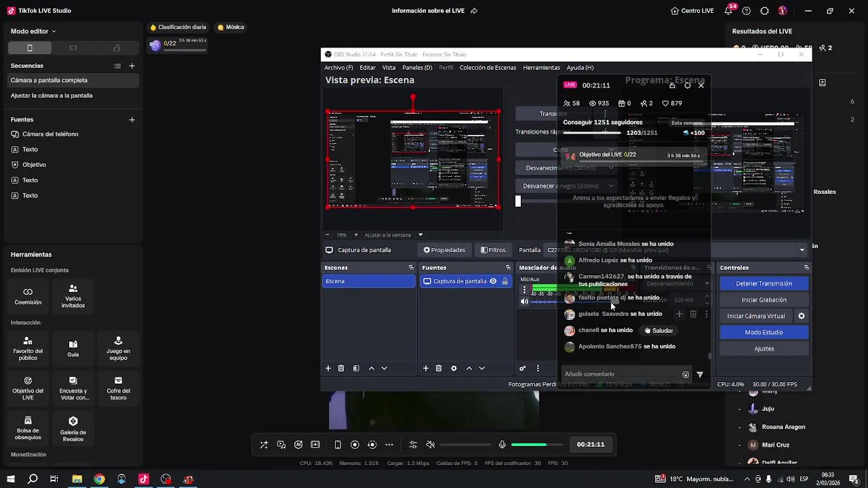Open Bolsa de obsequios tool

[x=28, y=428]
